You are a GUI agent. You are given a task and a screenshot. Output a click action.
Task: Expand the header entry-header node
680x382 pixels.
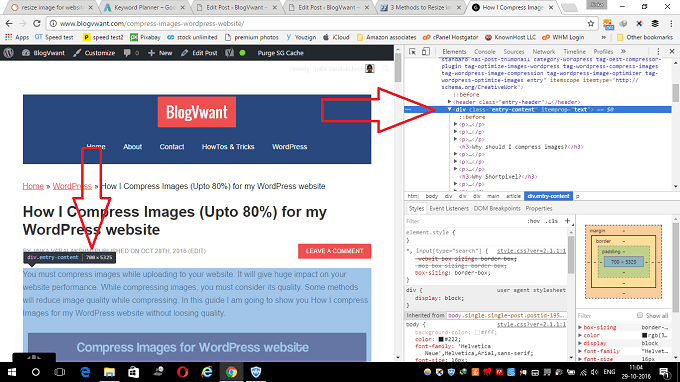pyautogui.click(x=450, y=102)
